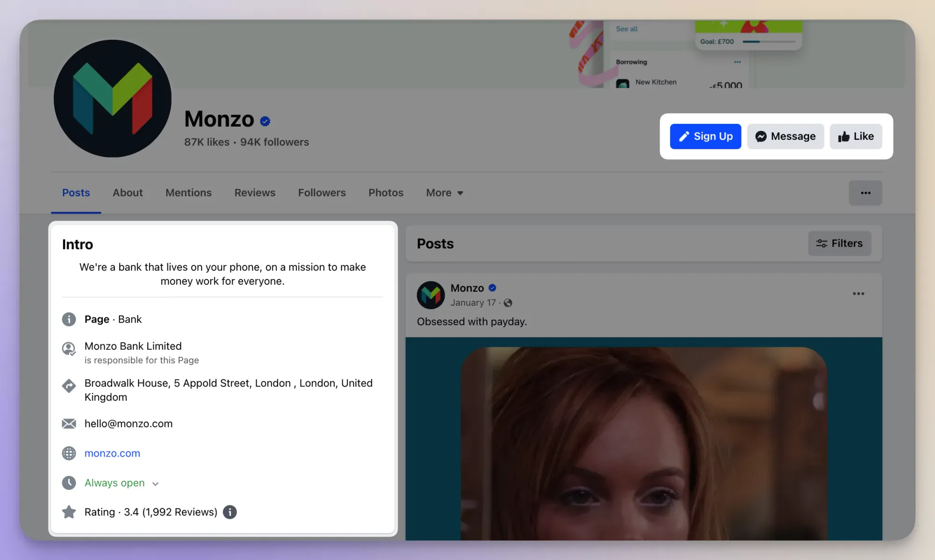Click the thumbs-up icon inside Like button
This screenshot has height=560, width=935.
pyautogui.click(x=844, y=136)
